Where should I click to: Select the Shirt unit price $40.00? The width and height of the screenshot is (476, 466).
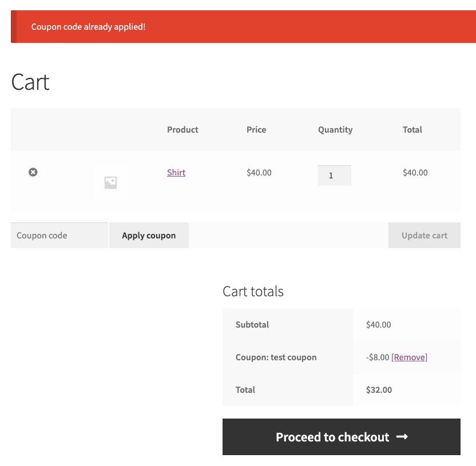[x=259, y=173]
